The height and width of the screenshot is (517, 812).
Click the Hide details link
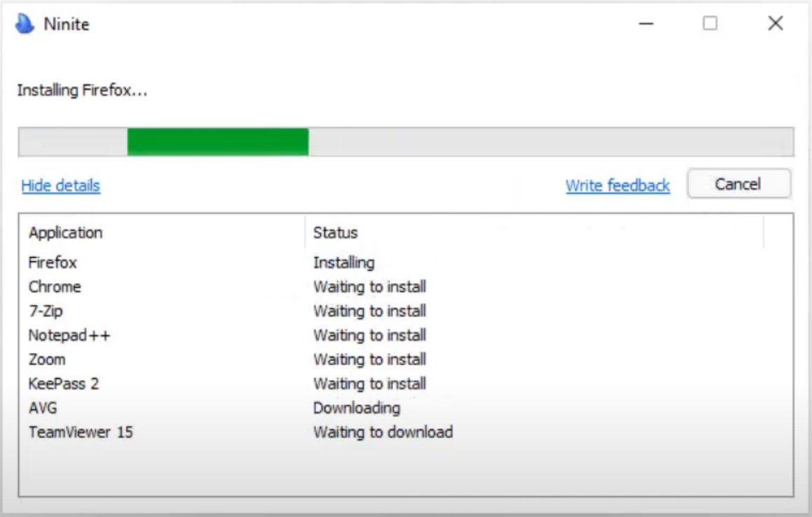pyautogui.click(x=61, y=185)
